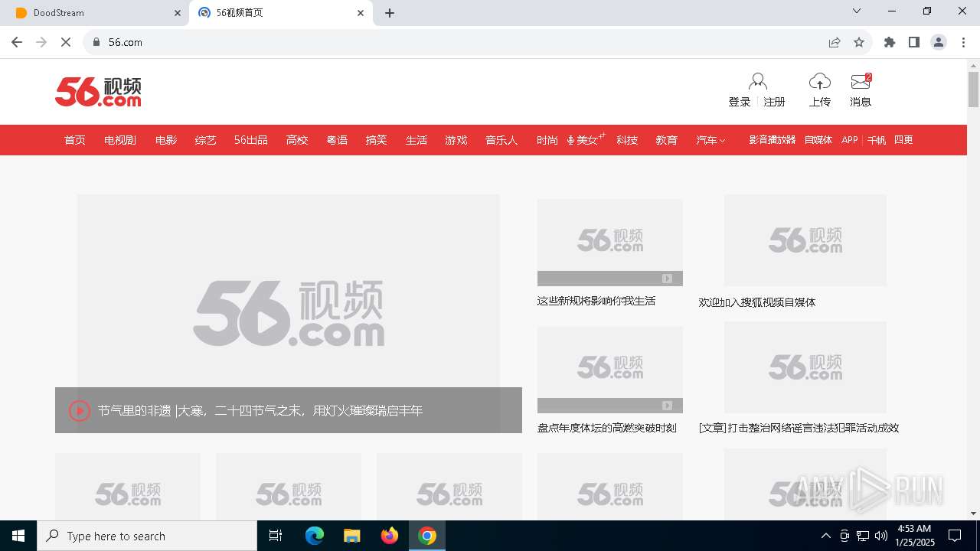The width and height of the screenshot is (980, 551).
Task: Click the 这些新规将影响你我生活 title
Action: (x=596, y=301)
